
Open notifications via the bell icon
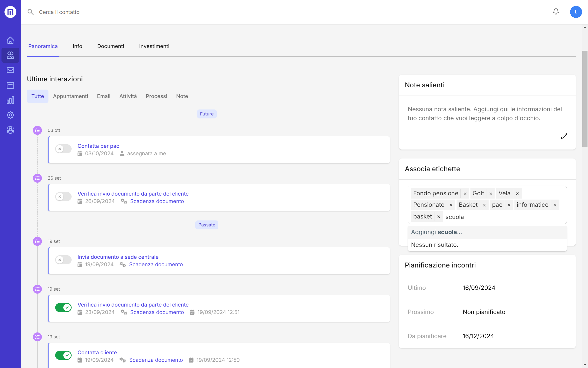pyautogui.click(x=556, y=11)
